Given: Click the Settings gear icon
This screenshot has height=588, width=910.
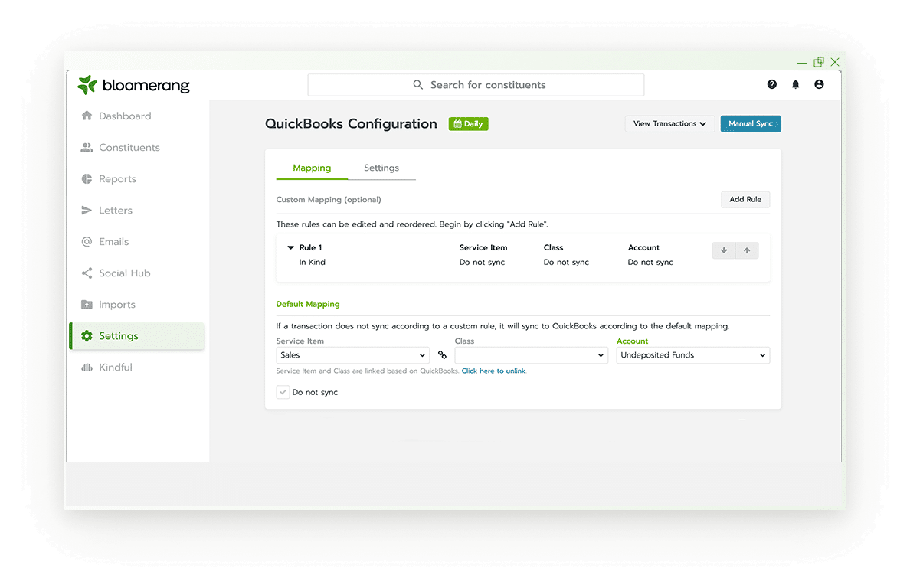Looking at the screenshot, I should 87,336.
